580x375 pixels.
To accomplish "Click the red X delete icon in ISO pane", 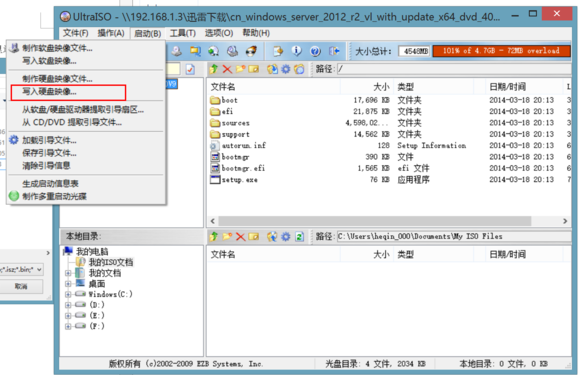I will point(227,69).
